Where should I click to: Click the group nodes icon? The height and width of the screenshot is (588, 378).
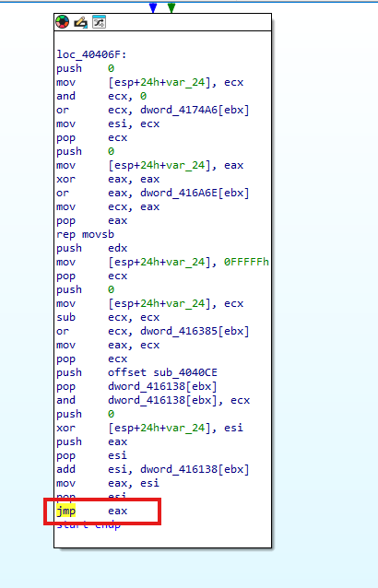pyautogui.click(x=99, y=22)
